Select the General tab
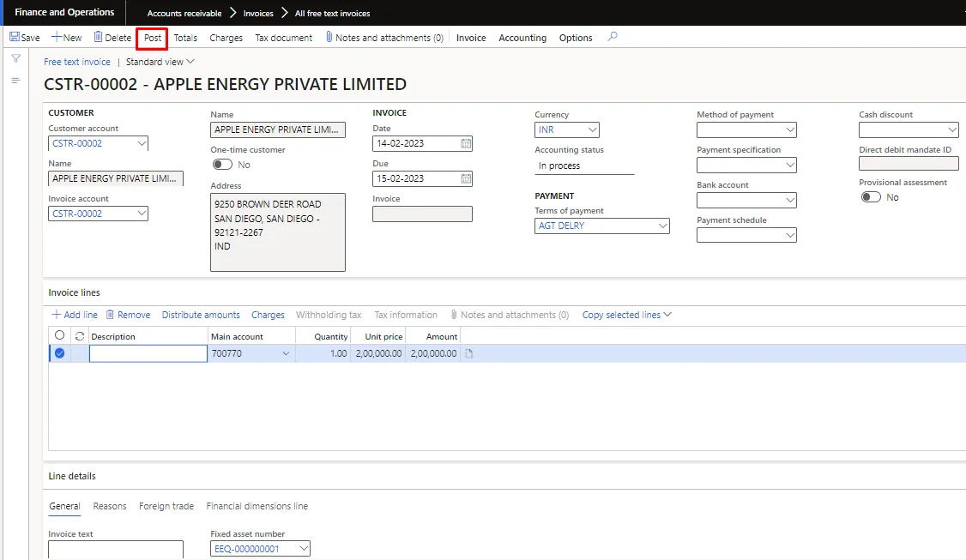966x560 pixels. [64, 506]
